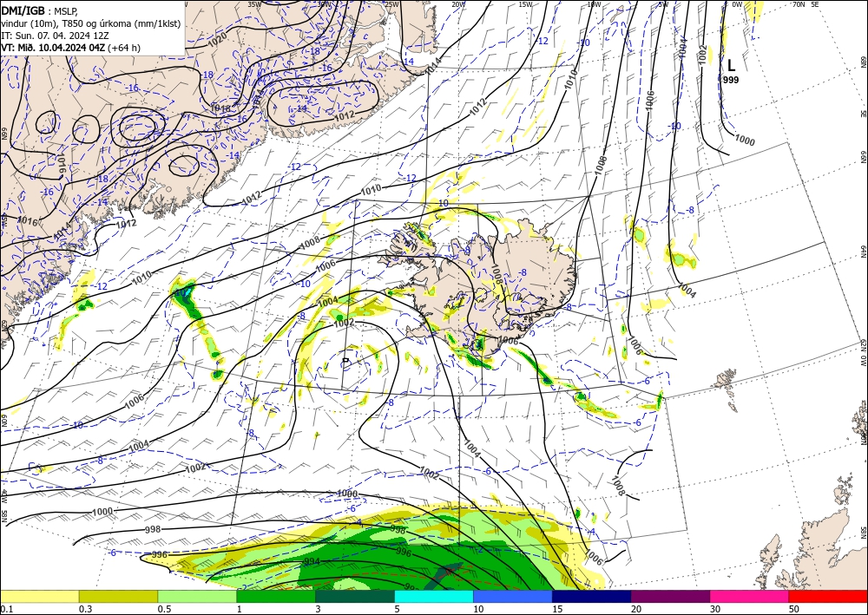The height and width of the screenshot is (615, 868).
Task: Select the 'VT: Mið. 10.04.2024 04Z (+64 h)' line
Action: click(71, 48)
